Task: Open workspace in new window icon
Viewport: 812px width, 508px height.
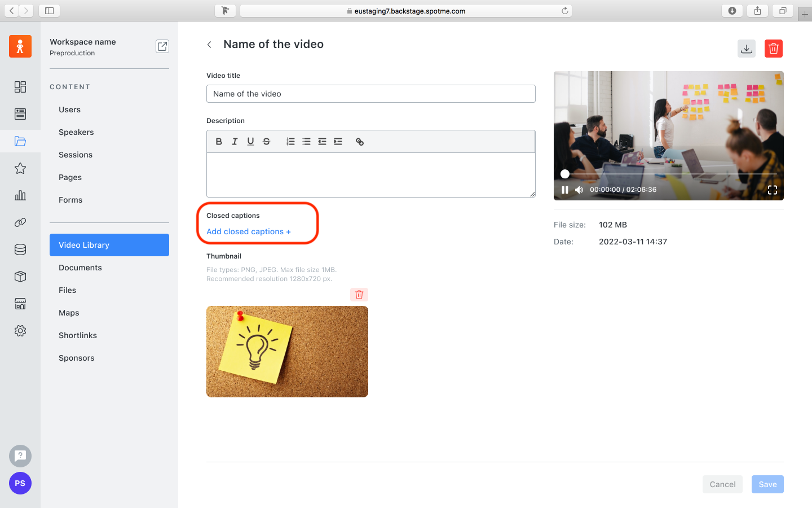Action: [x=162, y=46]
